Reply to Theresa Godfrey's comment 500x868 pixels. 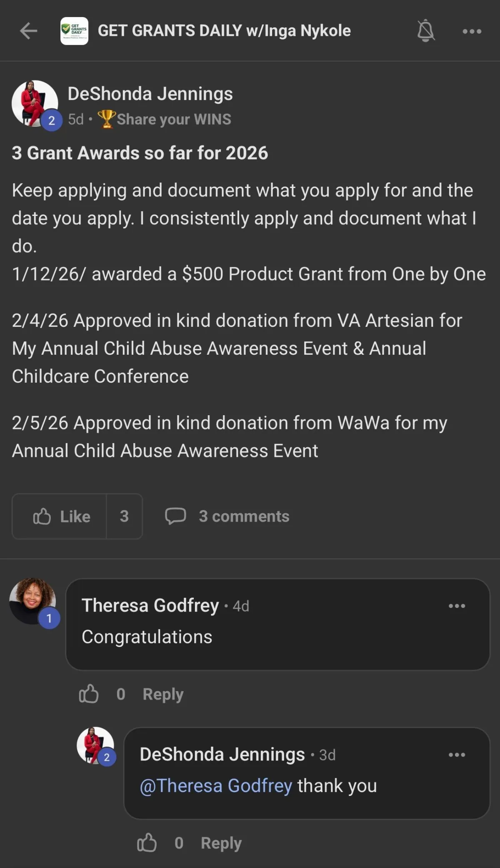[163, 694]
